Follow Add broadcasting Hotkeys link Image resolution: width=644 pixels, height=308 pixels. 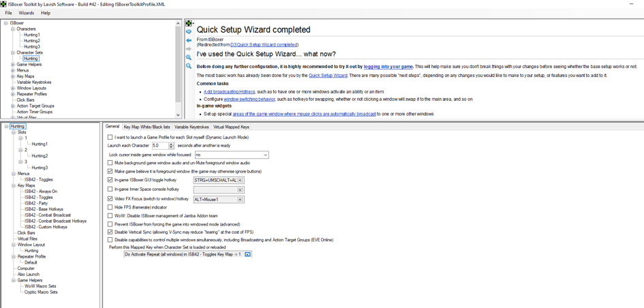click(x=229, y=91)
